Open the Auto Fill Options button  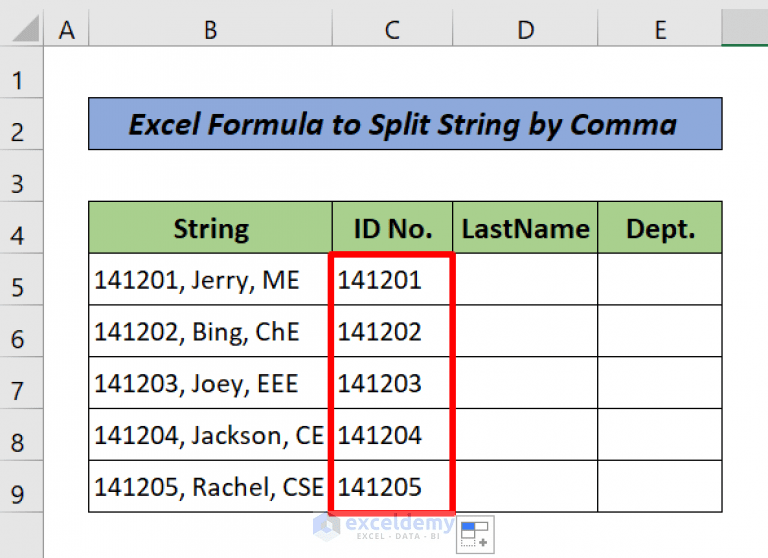click(x=475, y=534)
